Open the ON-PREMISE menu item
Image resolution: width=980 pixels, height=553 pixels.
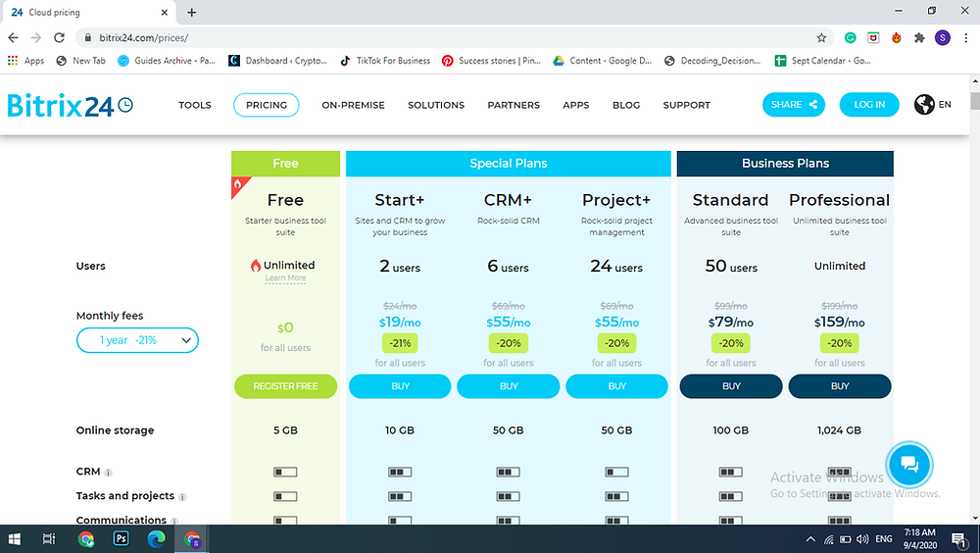coord(353,105)
